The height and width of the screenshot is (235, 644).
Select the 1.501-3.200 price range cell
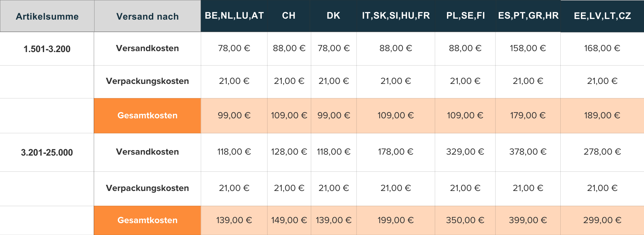47,49
